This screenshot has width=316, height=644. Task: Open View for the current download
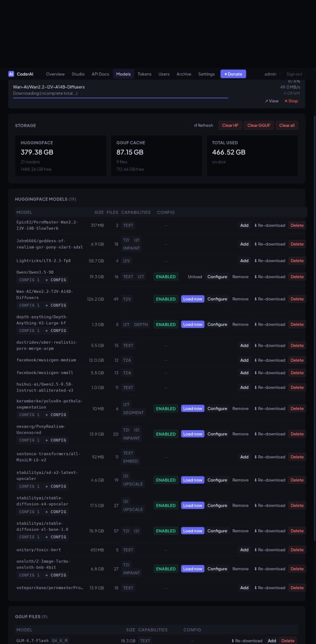pos(272,101)
